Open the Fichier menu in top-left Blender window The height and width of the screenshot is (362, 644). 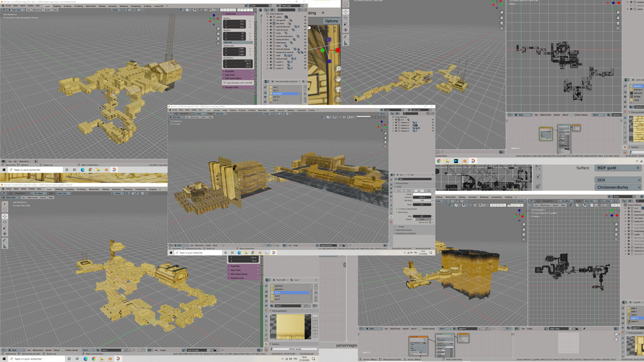(x=9, y=6)
